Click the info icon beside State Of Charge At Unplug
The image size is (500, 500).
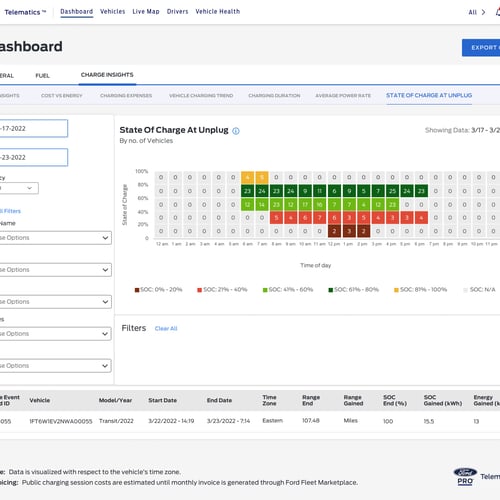(236, 131)
